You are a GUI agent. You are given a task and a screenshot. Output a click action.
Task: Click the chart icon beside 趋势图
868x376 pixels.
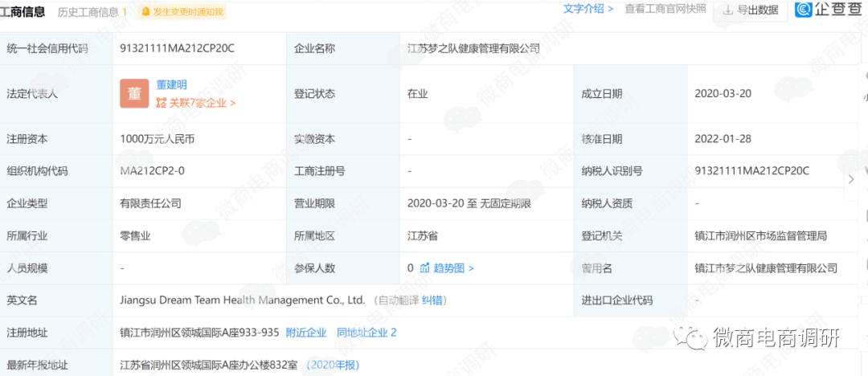point(424,268)
